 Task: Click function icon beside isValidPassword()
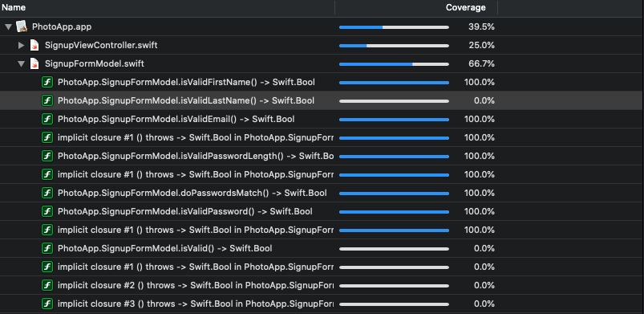point(47,211)
